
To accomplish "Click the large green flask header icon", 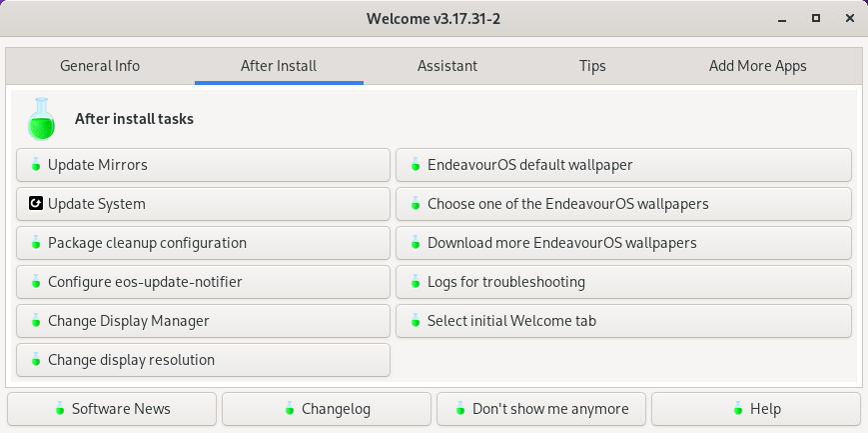I will [42, 119].
